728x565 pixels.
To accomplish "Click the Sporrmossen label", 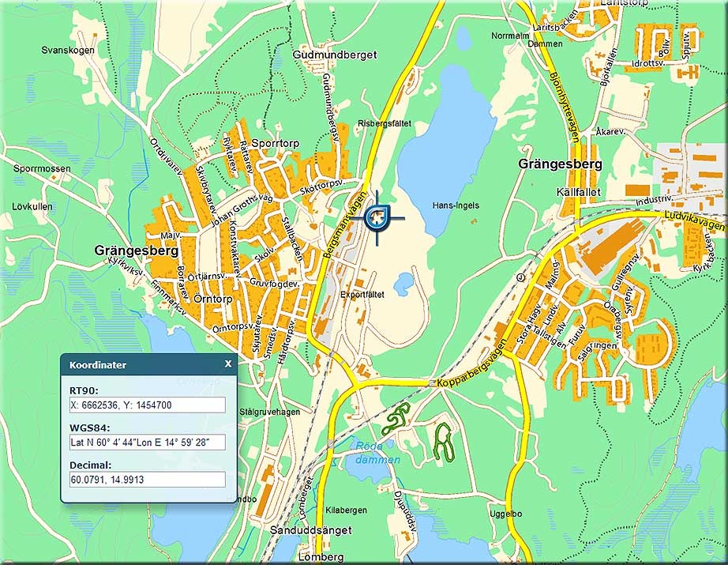I will pos(42,168).
